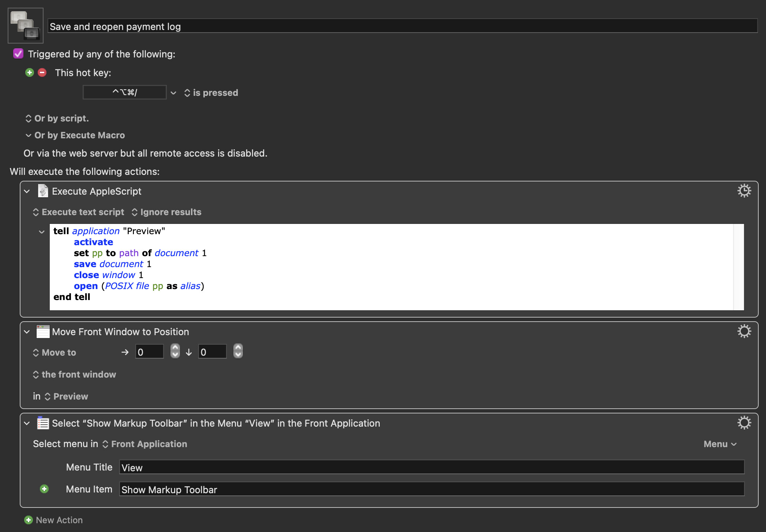This screenshot has height=532, width=766.
Task: Click green plus beside Menu Item
Action: [44, 489]
